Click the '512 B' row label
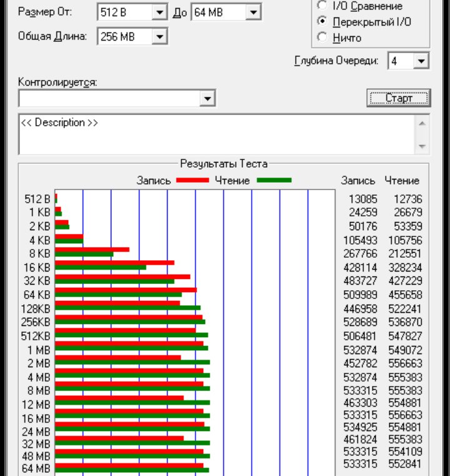The image size is (450, 476). [37, 199]
